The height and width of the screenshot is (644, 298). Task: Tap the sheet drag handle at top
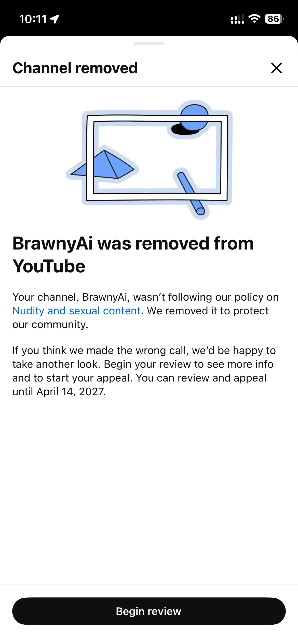[x=149, y=43]
